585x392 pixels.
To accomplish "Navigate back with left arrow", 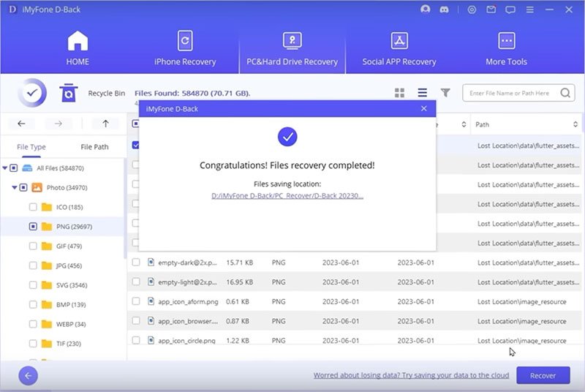I will click(x=21, y=124).
